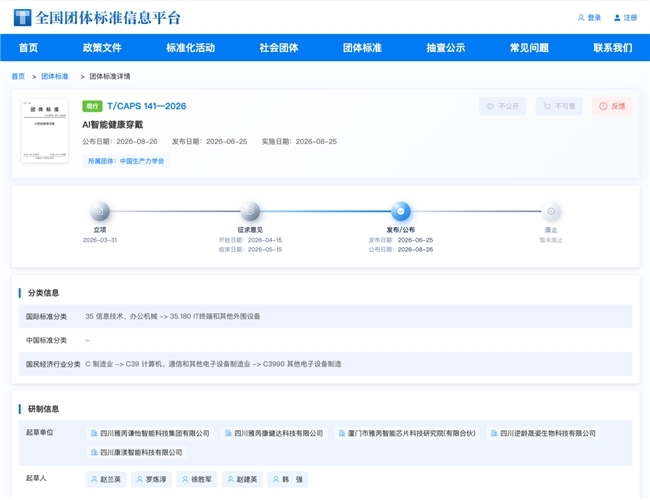This screenshot has width=650, height=500.
Task: Click the 不可售 cart button
Action: tap(559, 106)
